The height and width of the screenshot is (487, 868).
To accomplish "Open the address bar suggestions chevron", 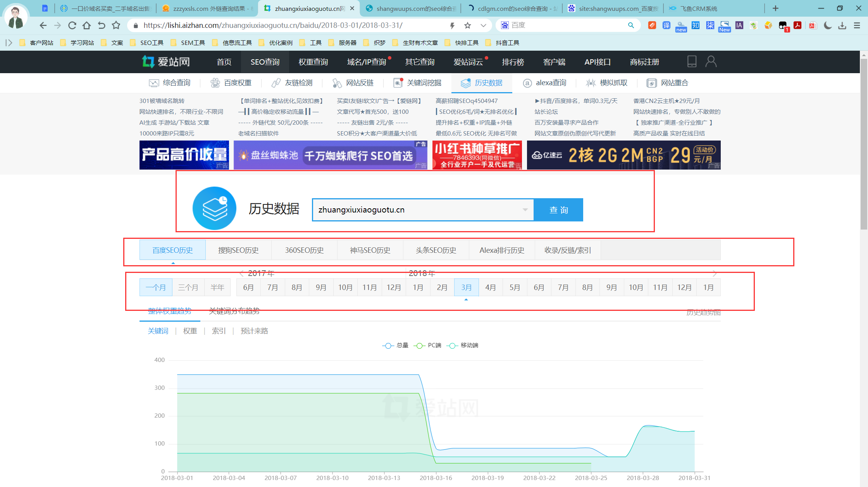I will coord(483,25).
